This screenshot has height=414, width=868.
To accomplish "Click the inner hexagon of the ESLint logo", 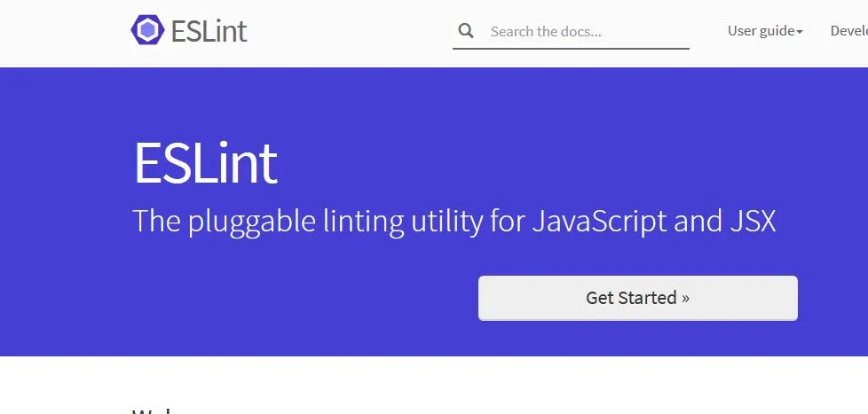I will (x=147, y=30).
